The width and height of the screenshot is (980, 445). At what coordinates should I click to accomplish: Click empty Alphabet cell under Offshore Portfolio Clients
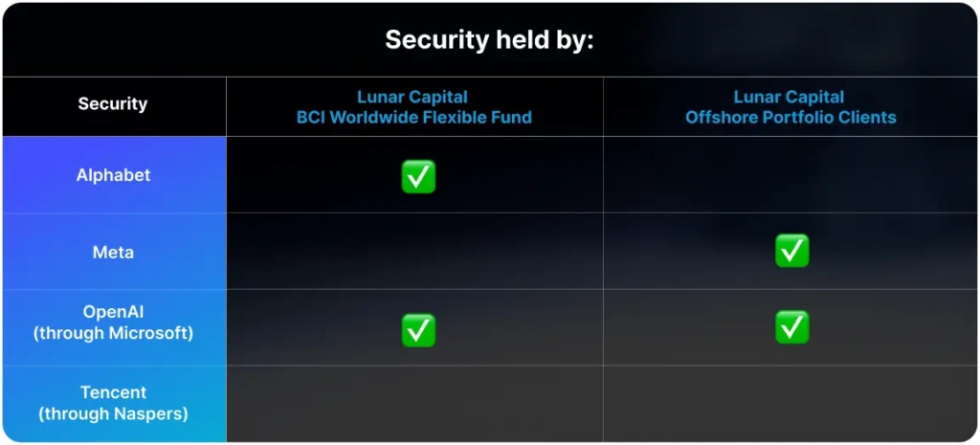point(791,174)
